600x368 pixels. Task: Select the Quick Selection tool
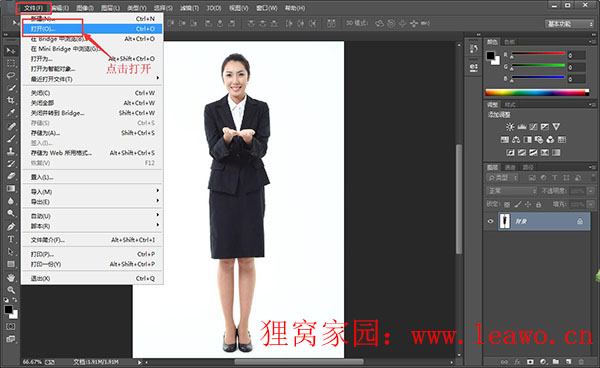(x=11, y=88)
